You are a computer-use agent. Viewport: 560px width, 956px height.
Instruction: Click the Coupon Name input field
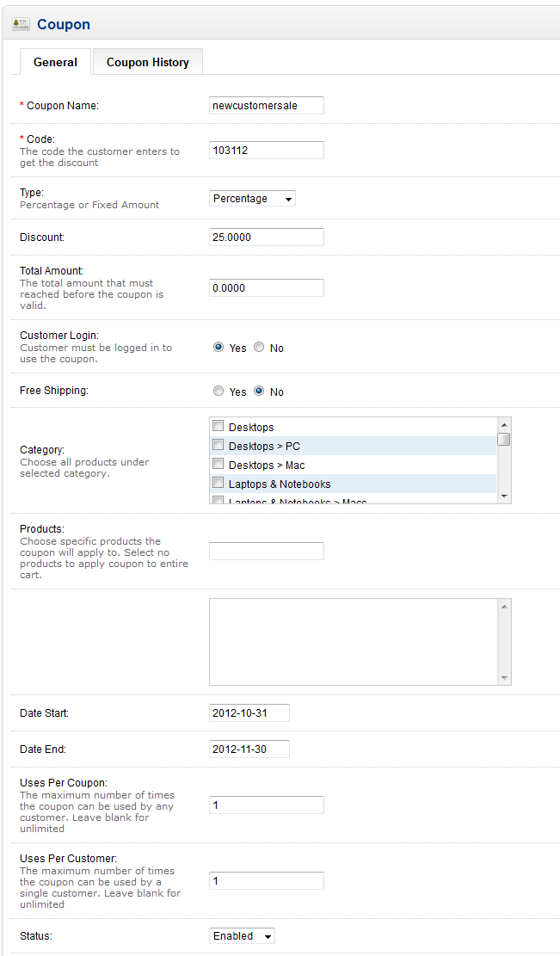[267, 105]
